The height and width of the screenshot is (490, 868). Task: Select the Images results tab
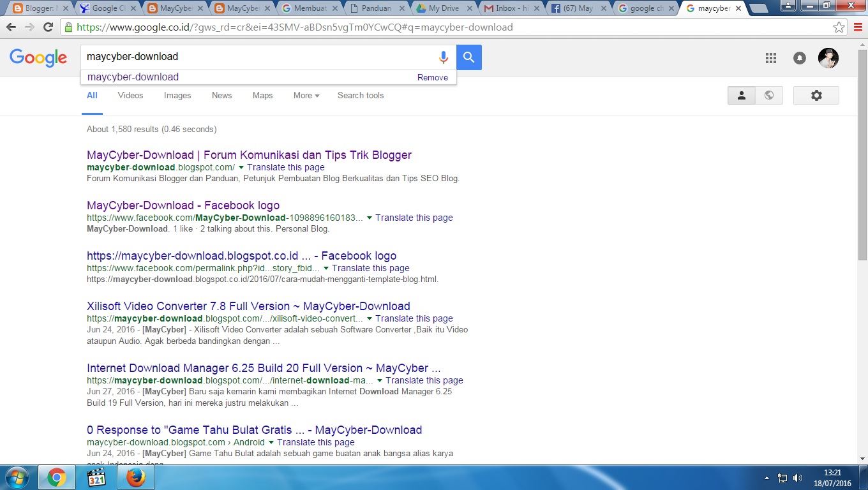click(x=177, y=96)
